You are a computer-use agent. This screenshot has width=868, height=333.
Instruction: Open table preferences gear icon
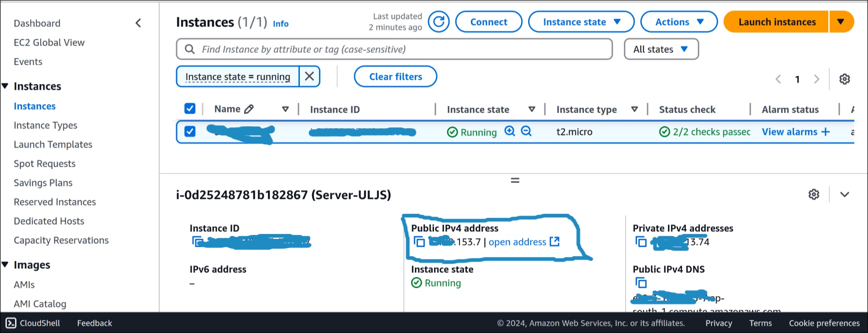click(x=844, y=79)
